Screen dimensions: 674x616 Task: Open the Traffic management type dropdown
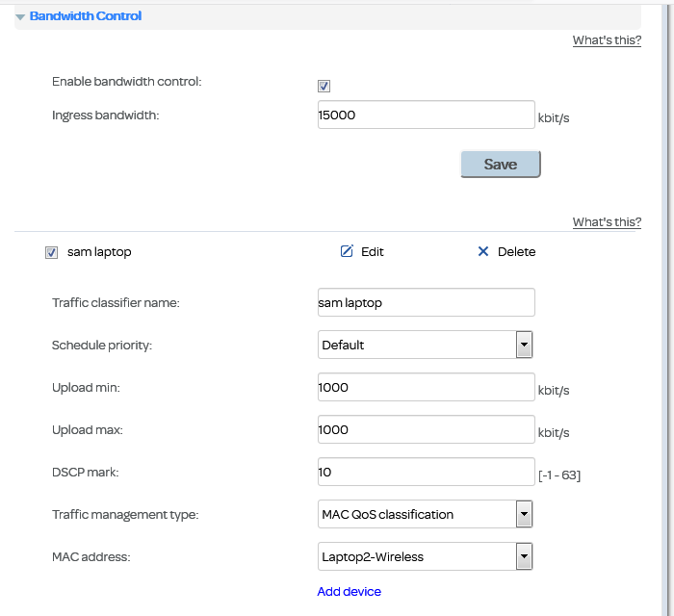click(x=524, y=514)
